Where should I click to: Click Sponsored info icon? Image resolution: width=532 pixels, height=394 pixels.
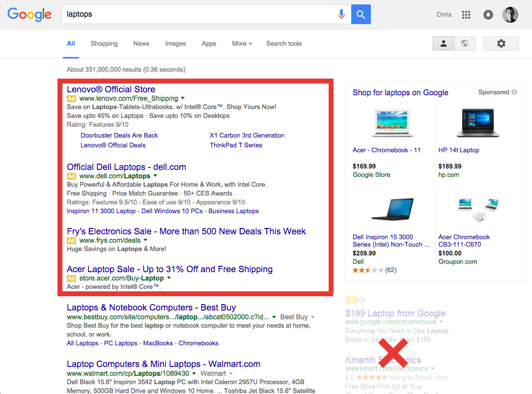[x=514, y=92]
